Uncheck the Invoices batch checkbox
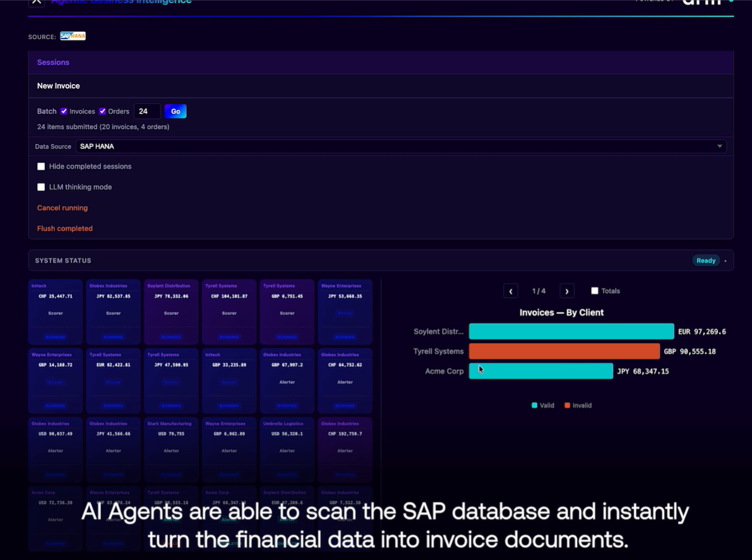Image resolution: width=752 pixels, height=560 pixels. point(64,111)
